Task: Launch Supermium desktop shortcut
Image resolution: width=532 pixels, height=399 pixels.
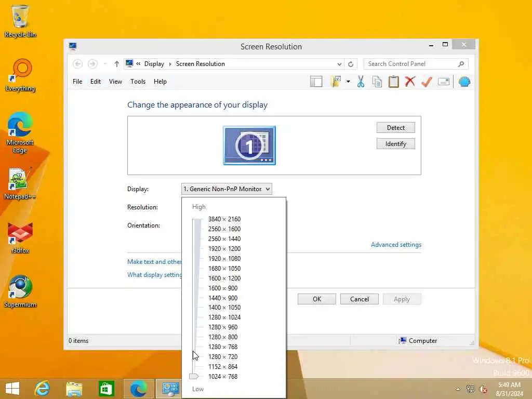Action: [x=20, y=292]
